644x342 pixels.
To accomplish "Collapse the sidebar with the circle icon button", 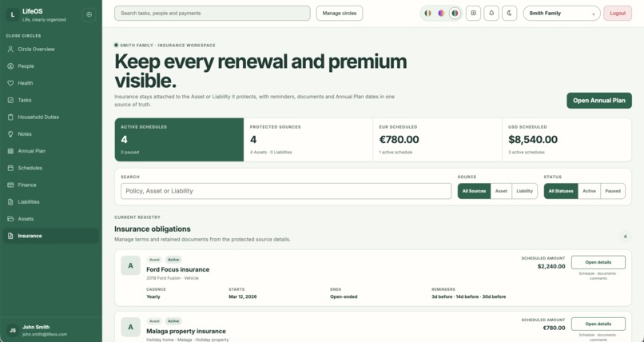I will (89, 14).
